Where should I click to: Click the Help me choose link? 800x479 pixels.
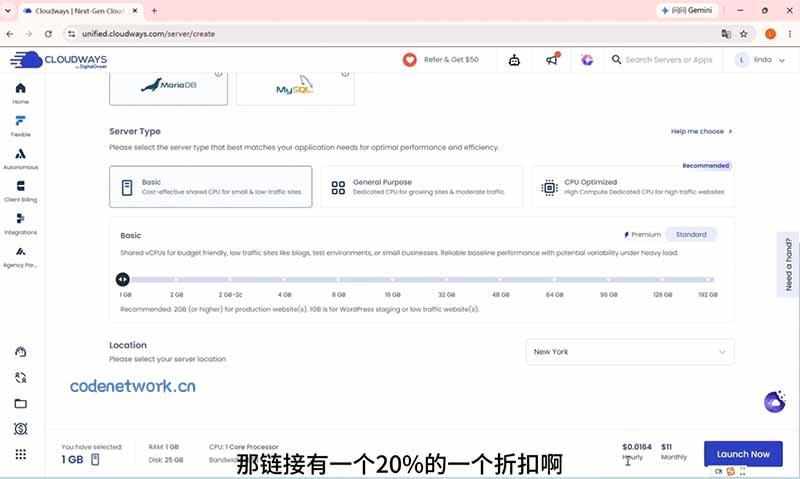pyautogui.click(x=702, y=132)
